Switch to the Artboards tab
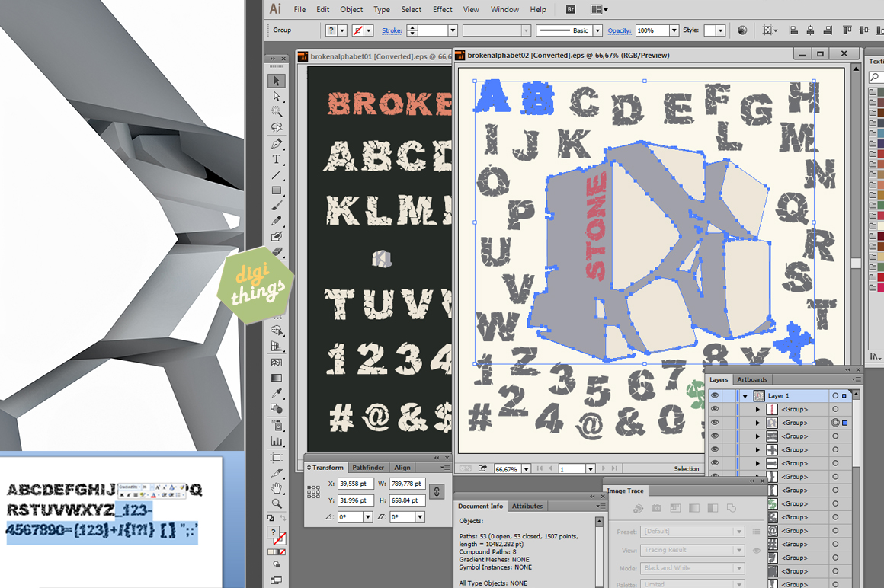This screenshot has height=588, width=884. coord(752,379)
